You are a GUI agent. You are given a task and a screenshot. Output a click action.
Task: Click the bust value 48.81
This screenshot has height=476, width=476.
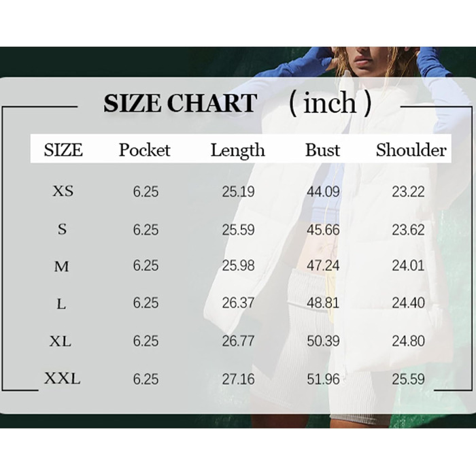tap(323, 304)
